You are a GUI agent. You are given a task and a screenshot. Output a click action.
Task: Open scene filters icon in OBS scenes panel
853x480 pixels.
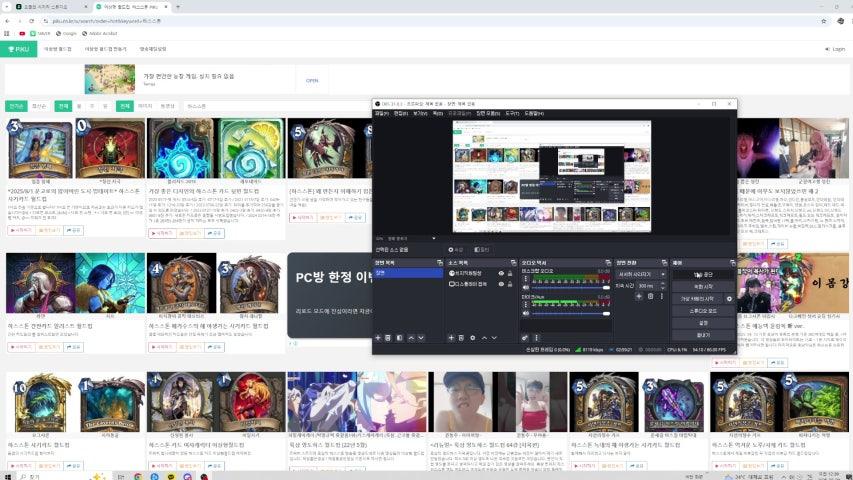click(x=399, y=338)
